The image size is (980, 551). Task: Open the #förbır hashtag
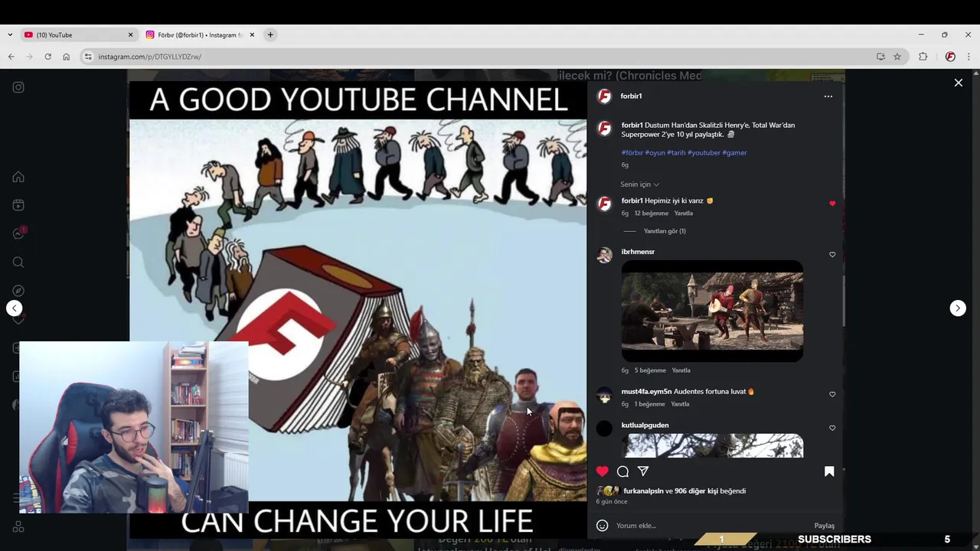click(632, 152)
